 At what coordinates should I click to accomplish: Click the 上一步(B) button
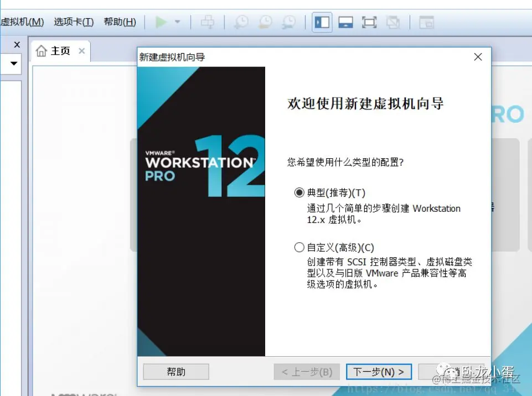point(307,372)
